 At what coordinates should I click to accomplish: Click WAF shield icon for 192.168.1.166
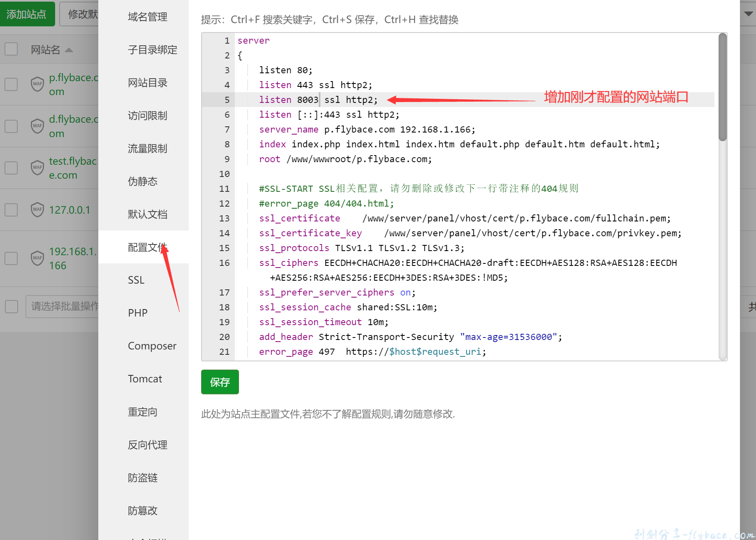tap(37, 258)
